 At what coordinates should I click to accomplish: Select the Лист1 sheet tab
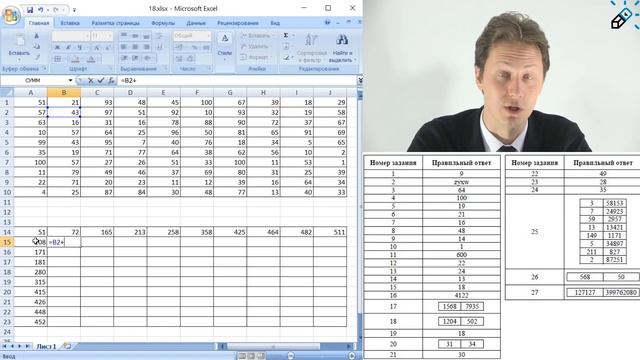click(x=46, y=346)
